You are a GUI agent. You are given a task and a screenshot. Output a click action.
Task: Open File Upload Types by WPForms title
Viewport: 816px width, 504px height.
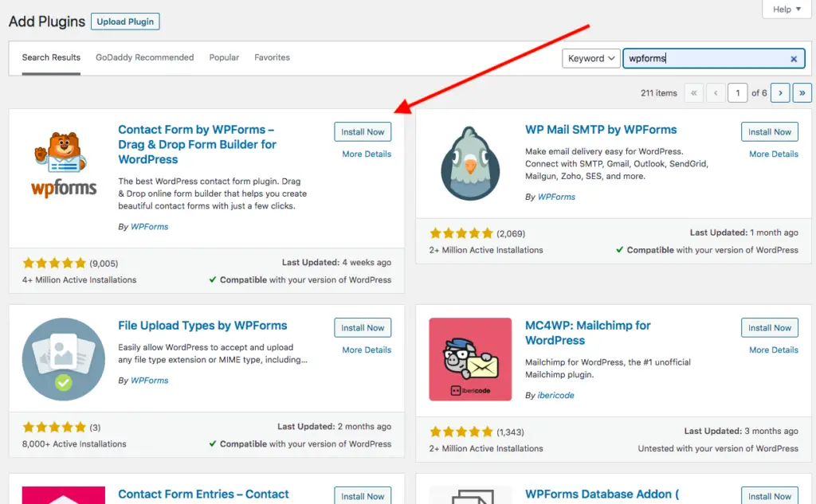[x=202, y=326]
